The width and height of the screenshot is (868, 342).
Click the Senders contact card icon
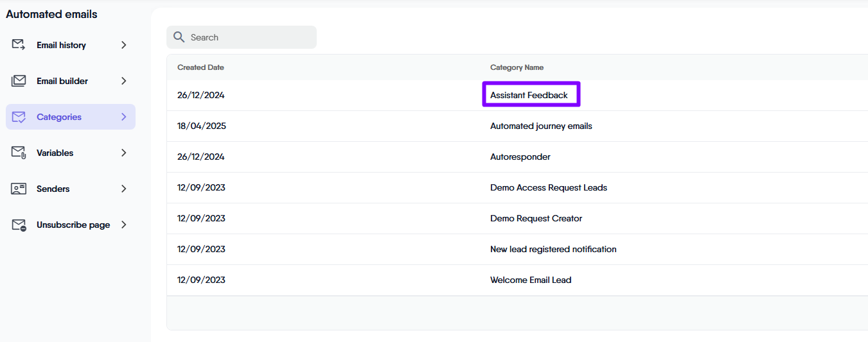coord(19,189)
